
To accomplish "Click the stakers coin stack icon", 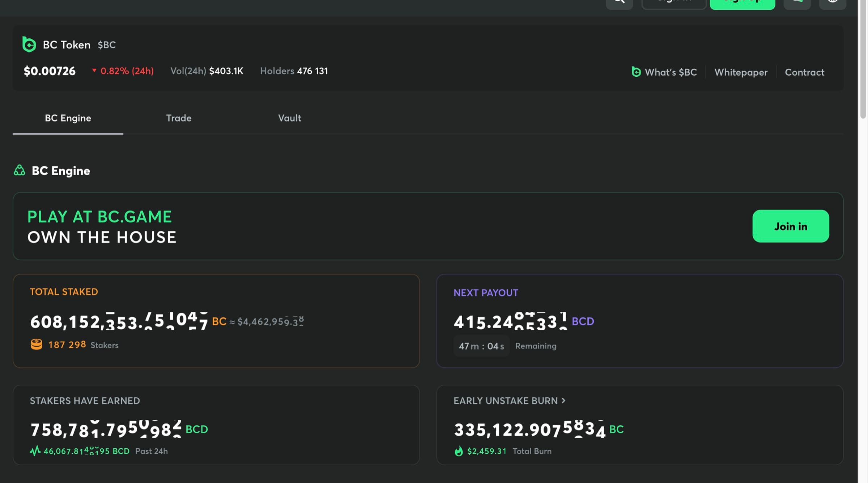I will 37,344.
